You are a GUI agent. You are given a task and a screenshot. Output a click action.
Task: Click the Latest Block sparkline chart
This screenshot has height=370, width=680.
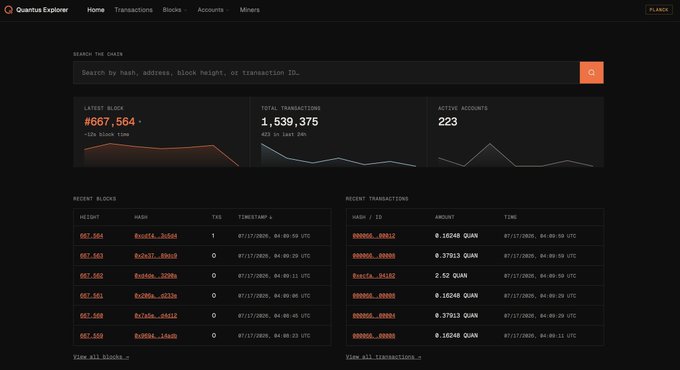(x=161, y=154)
